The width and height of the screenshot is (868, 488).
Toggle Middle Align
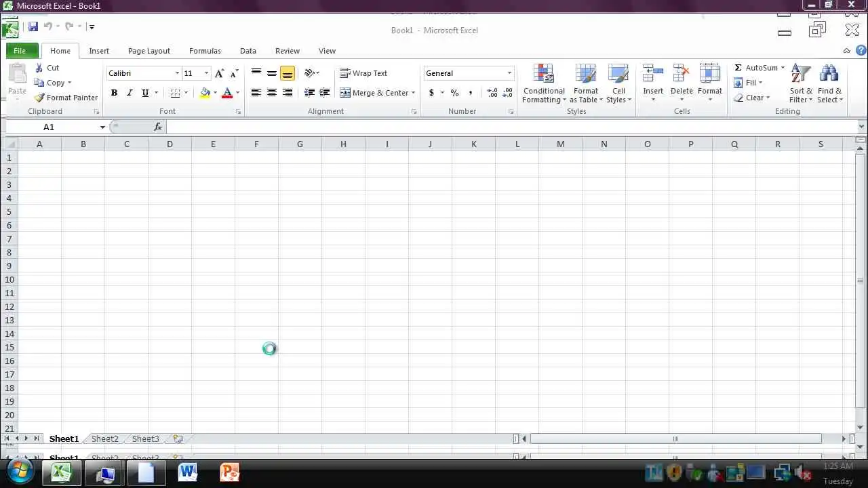pyautogui.click(x=272, y=73)
